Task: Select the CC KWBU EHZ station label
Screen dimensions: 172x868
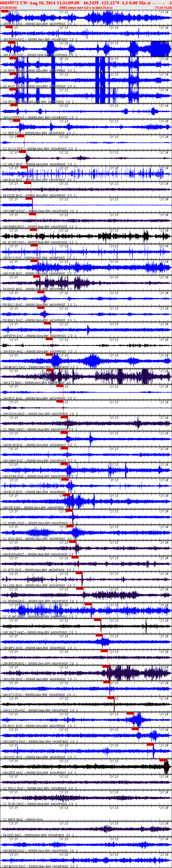Action: pyautogui.click(x=40, y=523)
